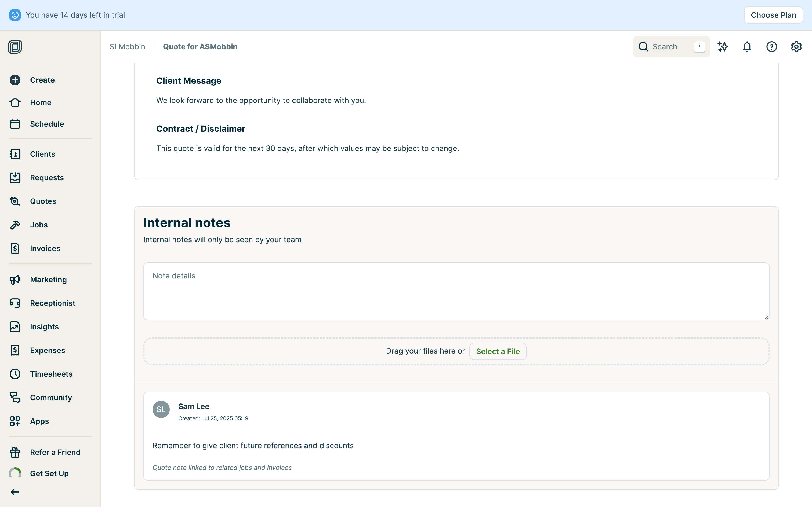Image resolution: width=812 pixels, height=507 pixels.
Task: Click the Create plus icon
Action: click(15, 80)
